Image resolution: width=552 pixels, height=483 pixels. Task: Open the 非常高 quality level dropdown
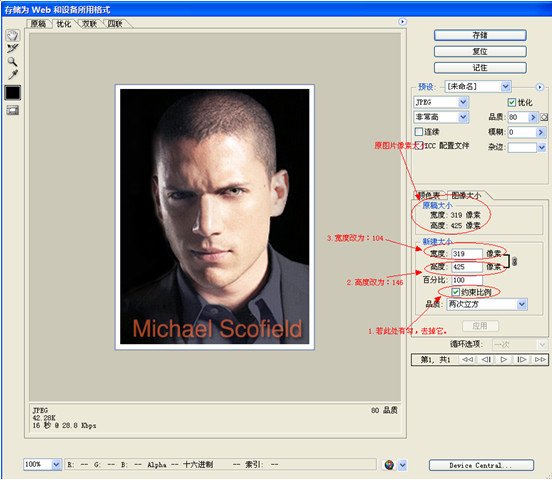click(x=440, y=117)
